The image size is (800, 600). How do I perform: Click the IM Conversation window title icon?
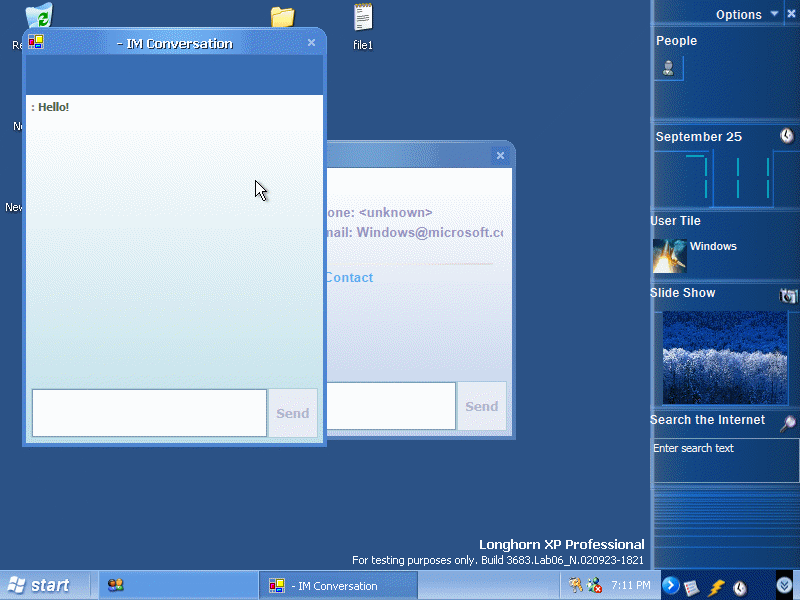pyautogui.click(x=36, y=42)
